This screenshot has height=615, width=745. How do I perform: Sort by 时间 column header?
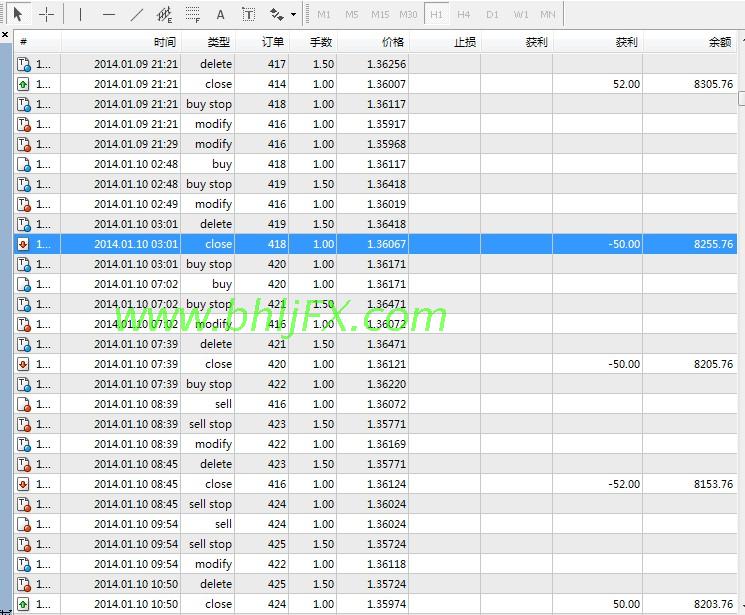[x=121, y=42]
